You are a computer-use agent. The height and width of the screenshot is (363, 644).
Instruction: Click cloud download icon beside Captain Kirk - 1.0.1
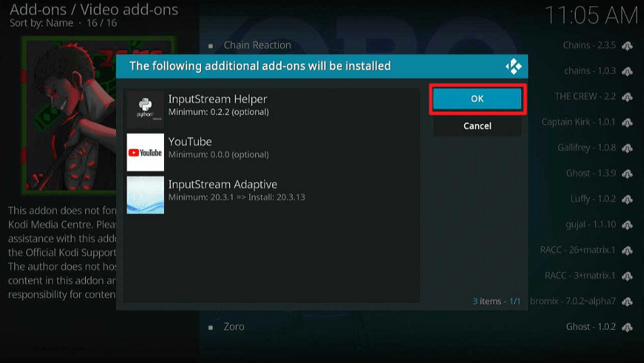[x=626, y=122]
